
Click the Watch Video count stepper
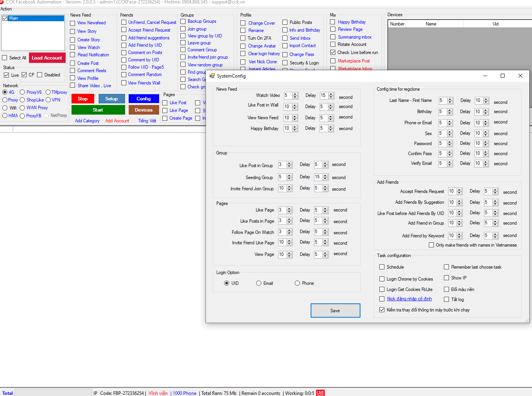click(296, 95)
